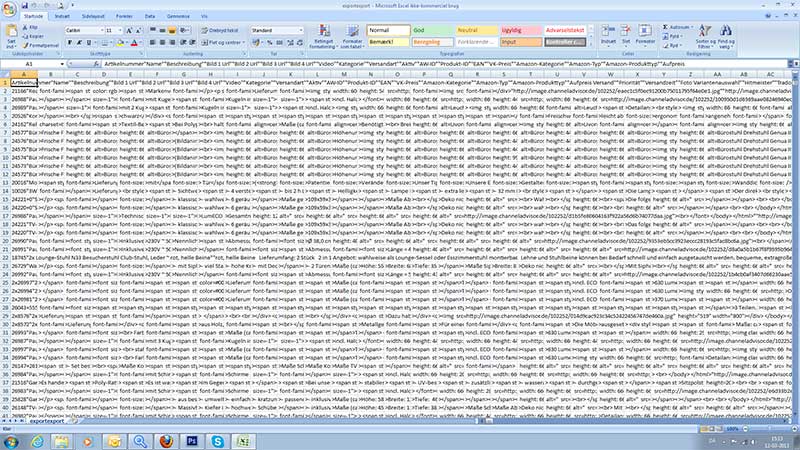Open the Office button menu
Screen dimensions: 800x450
(x=9, y=9)
